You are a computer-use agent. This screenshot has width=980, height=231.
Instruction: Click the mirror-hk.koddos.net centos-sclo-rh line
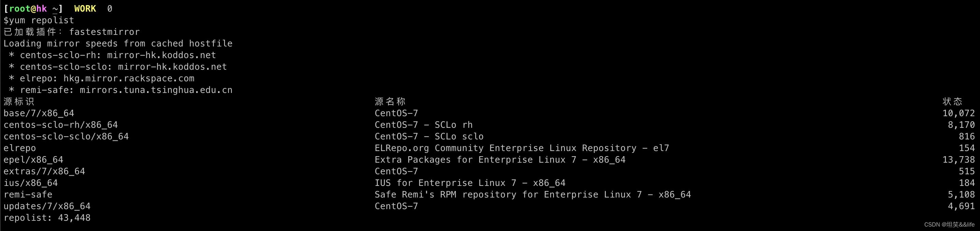pyautogui.click(x=113, y=55)
